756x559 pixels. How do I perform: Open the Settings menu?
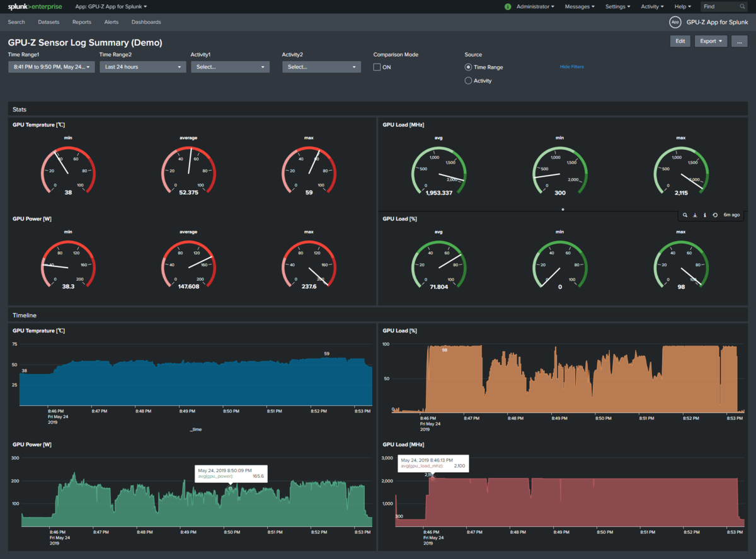[x=617, y=6]
